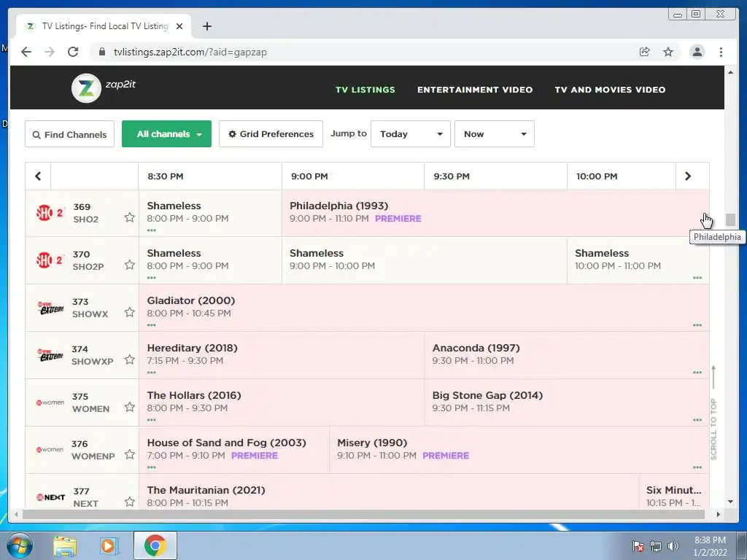The image size is (747, 560).
Task: Open Windows Media Player from taskbar
Action: pyautogui.click(x=109, y=545)
